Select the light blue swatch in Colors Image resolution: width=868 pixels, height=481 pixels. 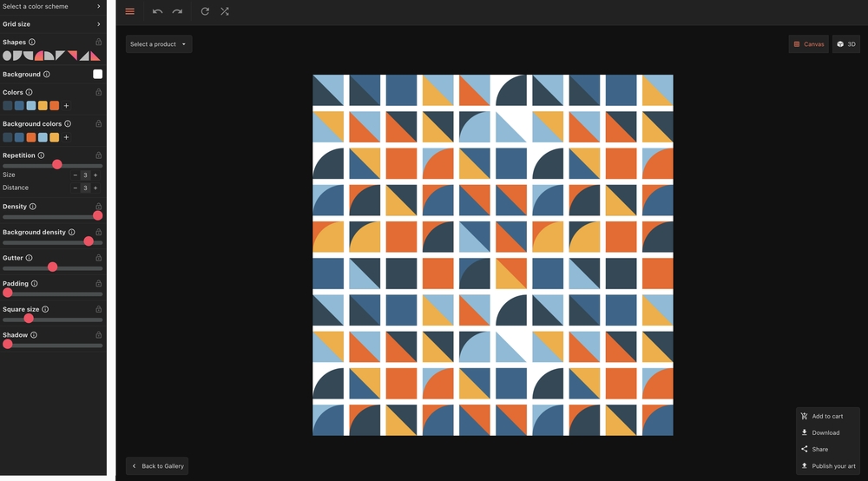pyautogui.click(x=31, y=106)
